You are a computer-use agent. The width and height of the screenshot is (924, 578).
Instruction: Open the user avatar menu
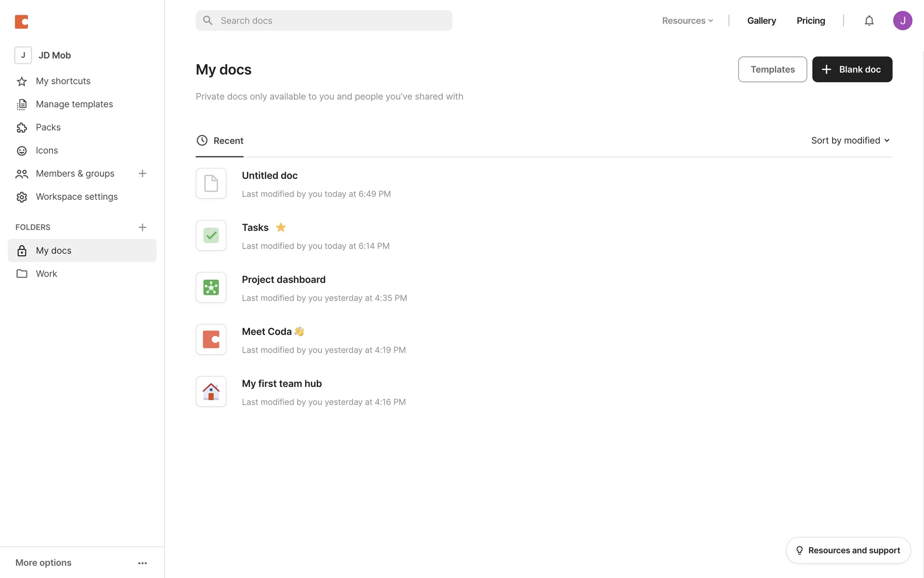click(x=902, y=21)
